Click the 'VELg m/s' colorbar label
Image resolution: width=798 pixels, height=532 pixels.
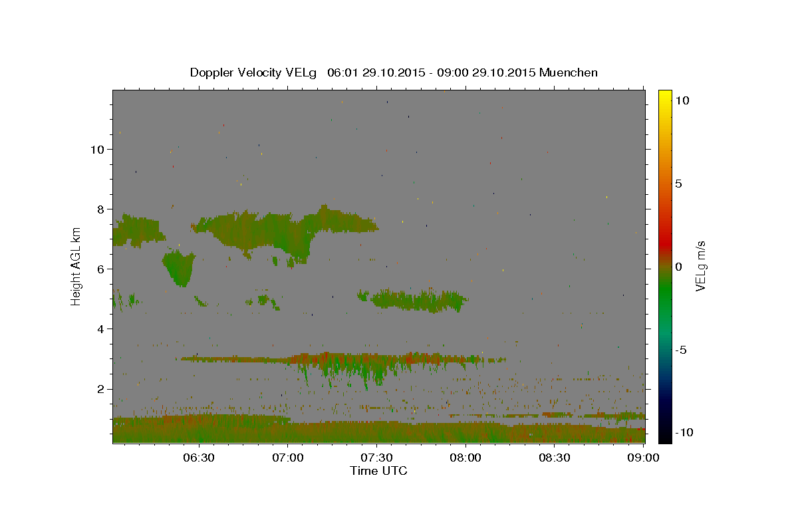coord(700,266)
